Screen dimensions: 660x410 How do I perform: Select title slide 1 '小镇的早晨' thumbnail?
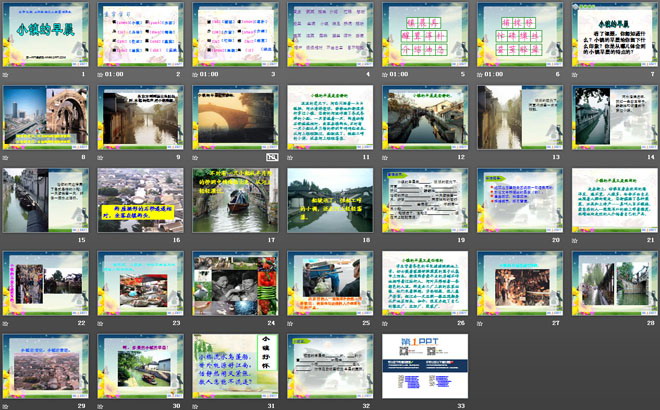point(46,35)
